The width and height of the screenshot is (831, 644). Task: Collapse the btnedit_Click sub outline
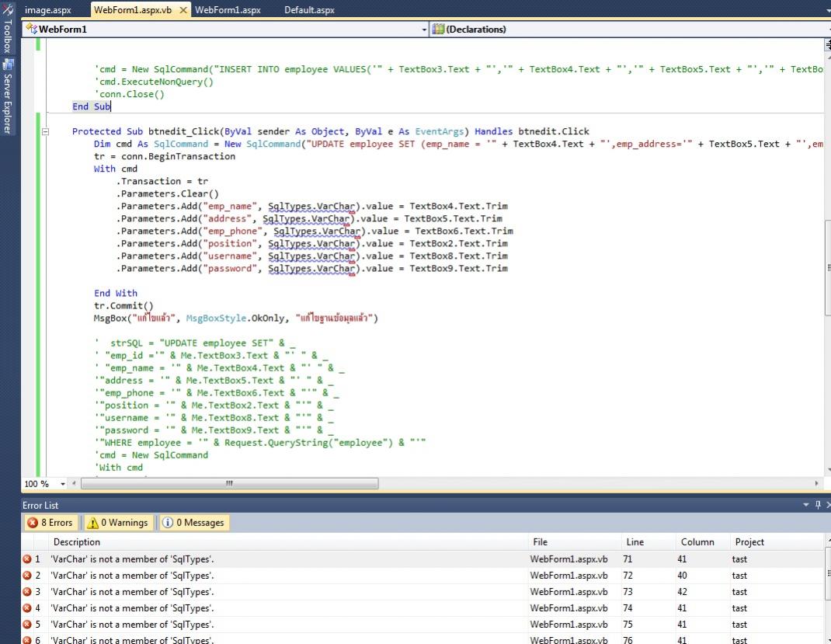(x=46, y=131)
